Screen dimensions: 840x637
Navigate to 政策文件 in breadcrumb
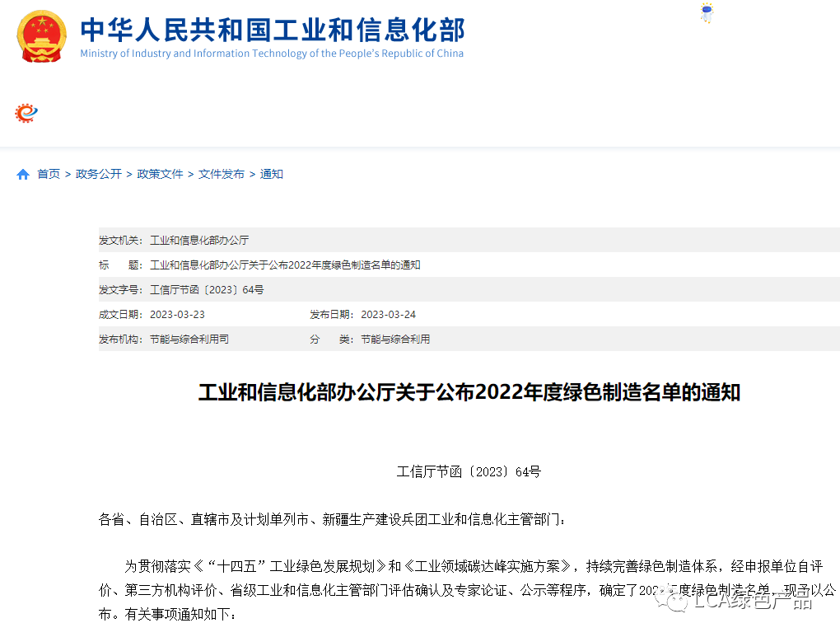(161, 175)
